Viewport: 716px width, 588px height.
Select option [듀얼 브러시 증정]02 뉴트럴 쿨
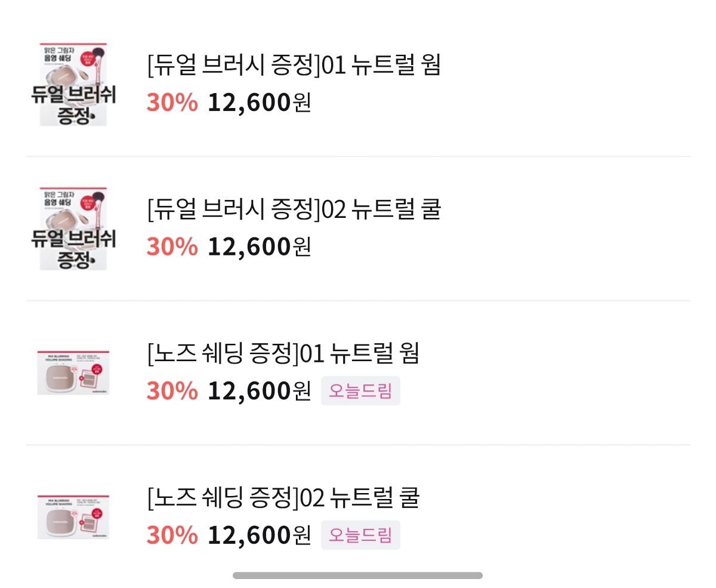pyautogui.click(x=294, y=210)
